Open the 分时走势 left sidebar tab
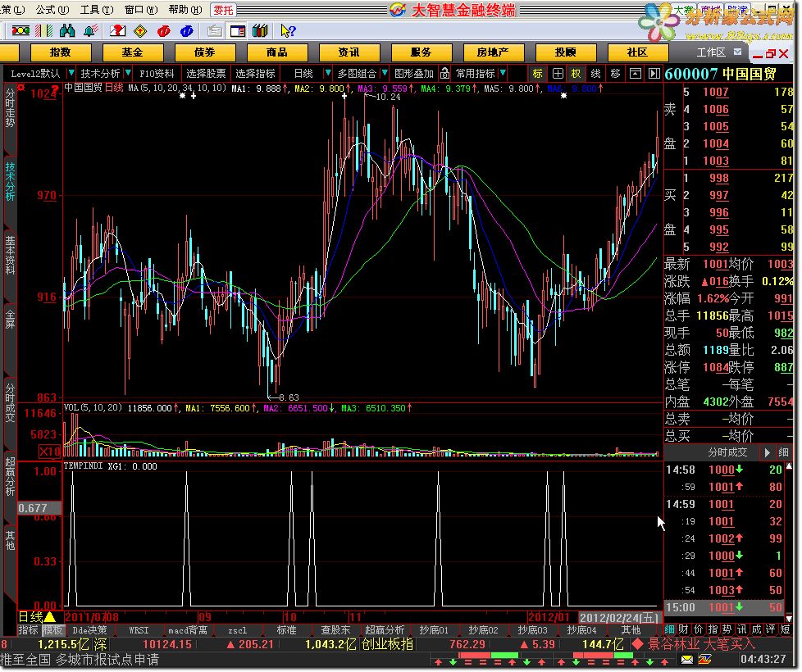The image size is (802, 672). (10, 107)
